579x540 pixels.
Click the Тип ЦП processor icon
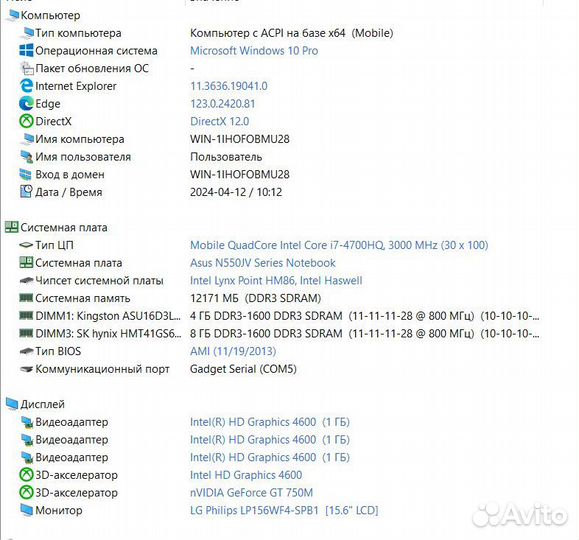click(x=26, y=245)
